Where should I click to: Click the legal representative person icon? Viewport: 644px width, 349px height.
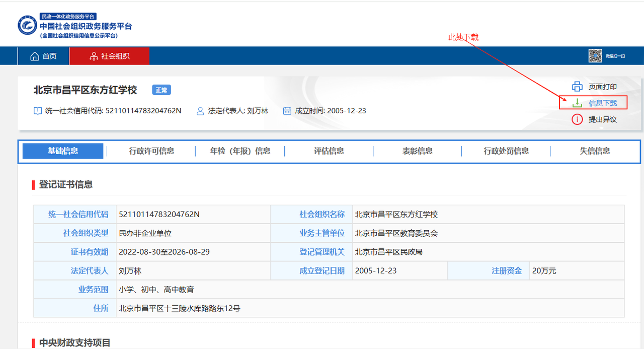point(201,111)
